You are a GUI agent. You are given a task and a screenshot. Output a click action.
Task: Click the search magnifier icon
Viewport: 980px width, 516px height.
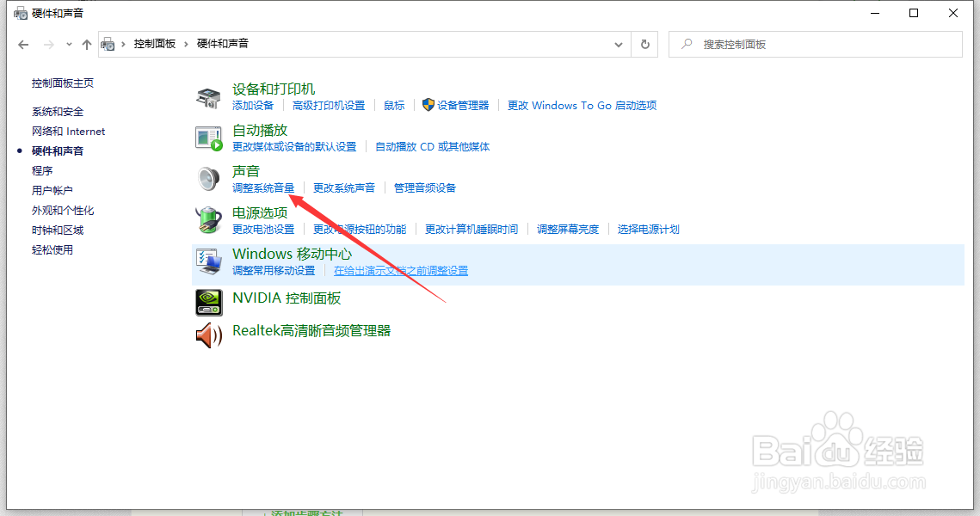(x=687, y=44)
